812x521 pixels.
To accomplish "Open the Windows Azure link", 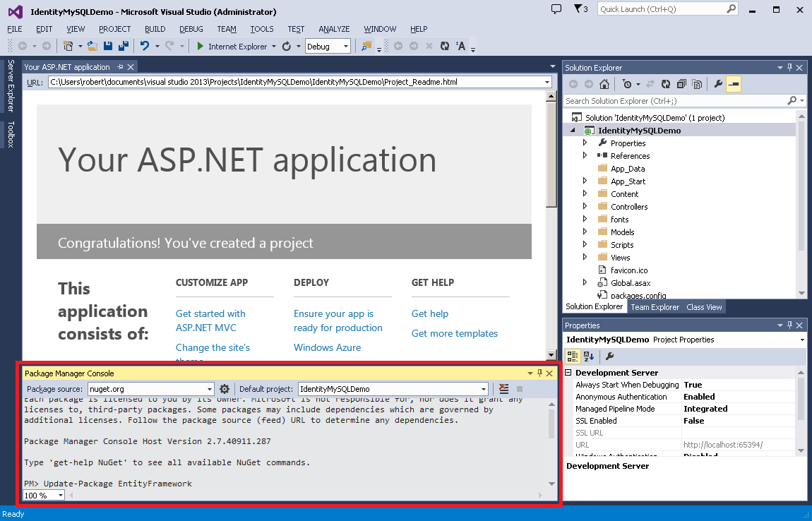I will pos(327,347).
